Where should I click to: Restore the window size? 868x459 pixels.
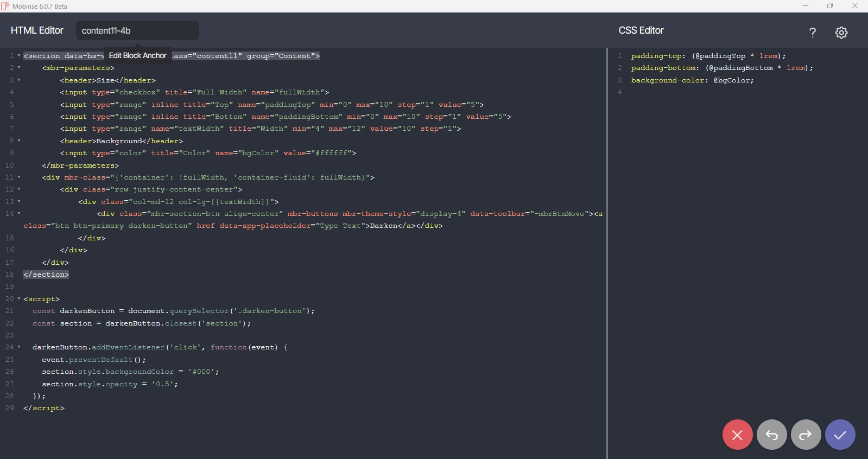tap(829, 6)
